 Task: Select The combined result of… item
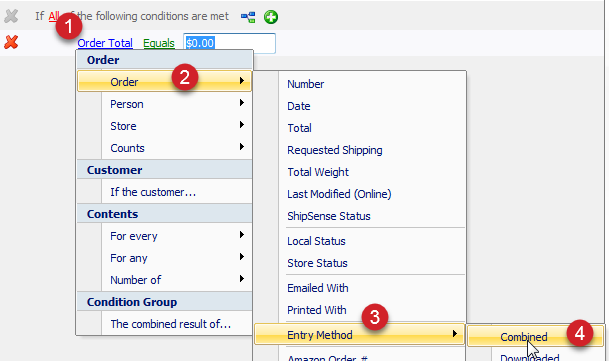165,324
